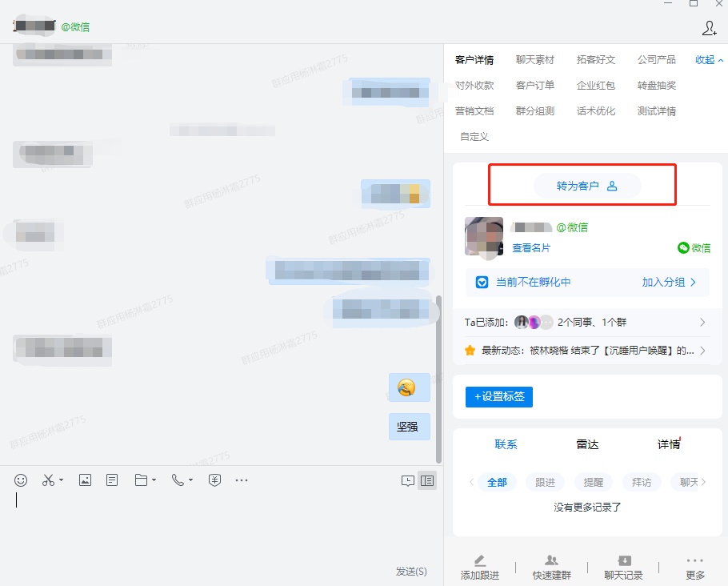Click the add member icon
Screen dimensions: 728x586
point(709,28)
